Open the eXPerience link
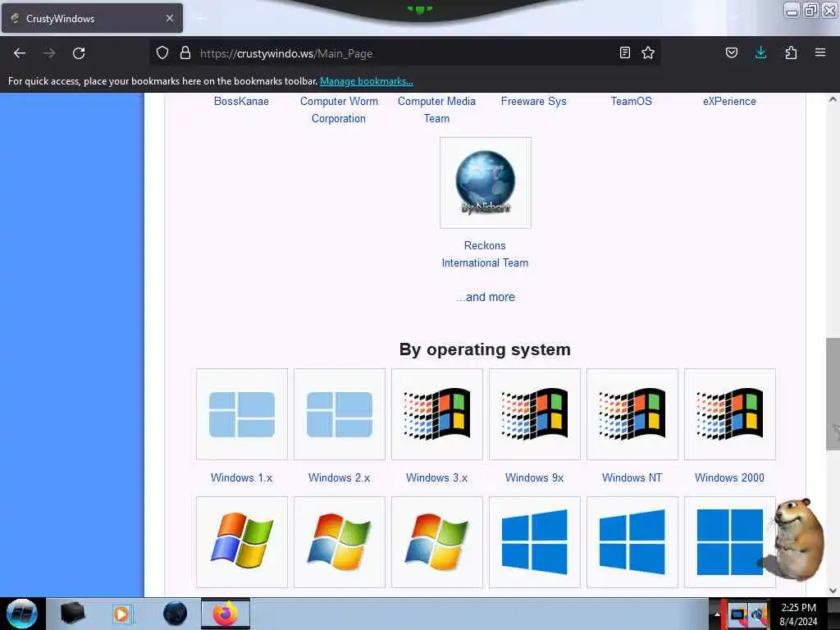The width and height of the screenshot is (840, 630). (x=729, y=101)
